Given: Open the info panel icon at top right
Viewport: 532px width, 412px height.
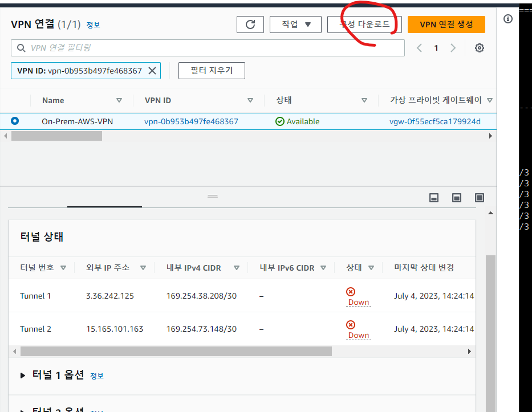Looking at the screenshot, I should click(508, 19).
